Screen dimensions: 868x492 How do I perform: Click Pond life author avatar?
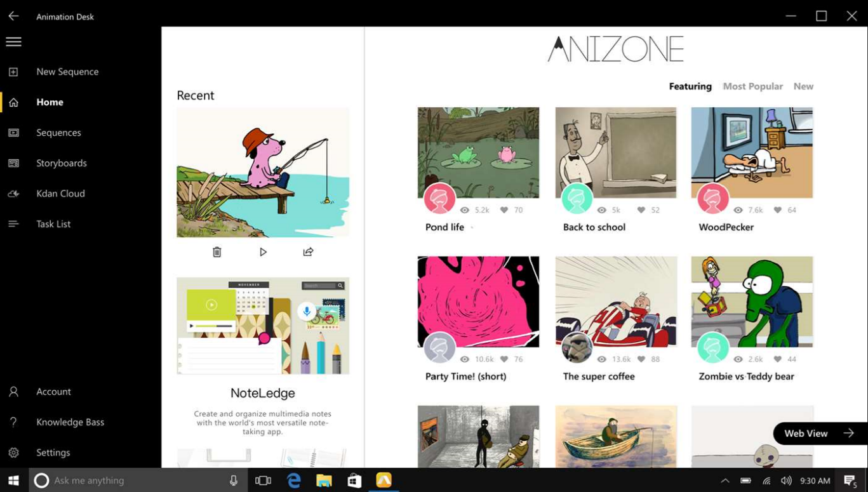pos(439,198)
